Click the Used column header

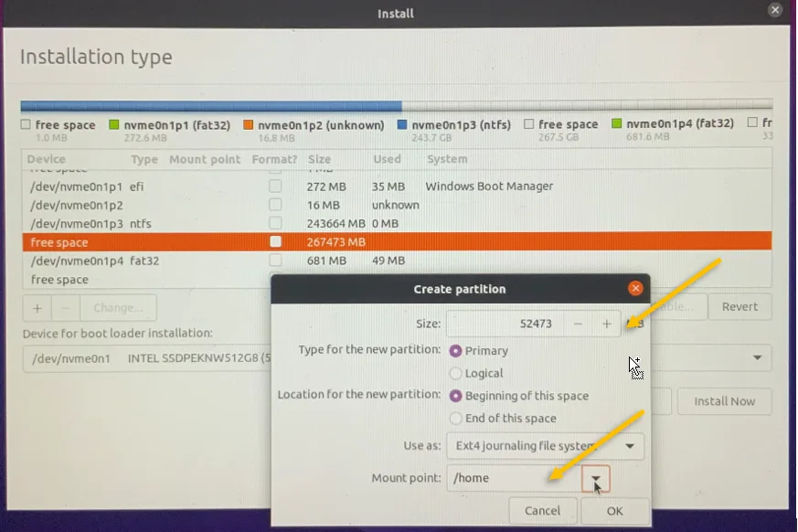(387, 159)
